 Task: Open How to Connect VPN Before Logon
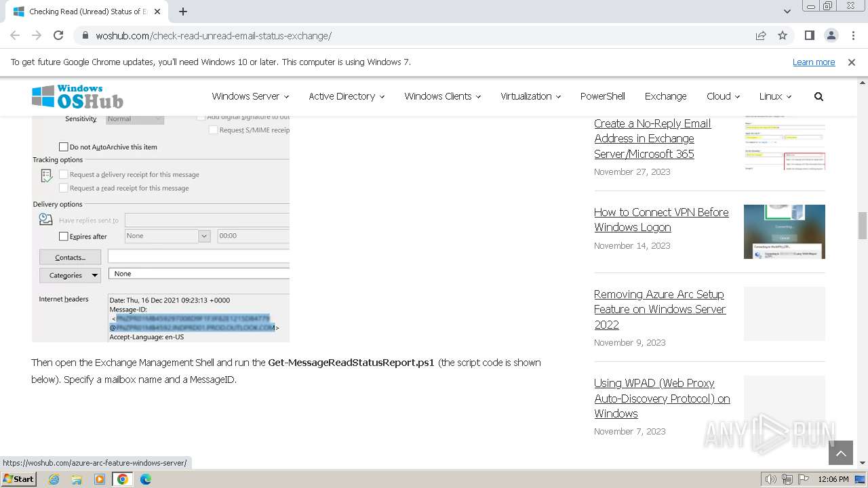661,220
